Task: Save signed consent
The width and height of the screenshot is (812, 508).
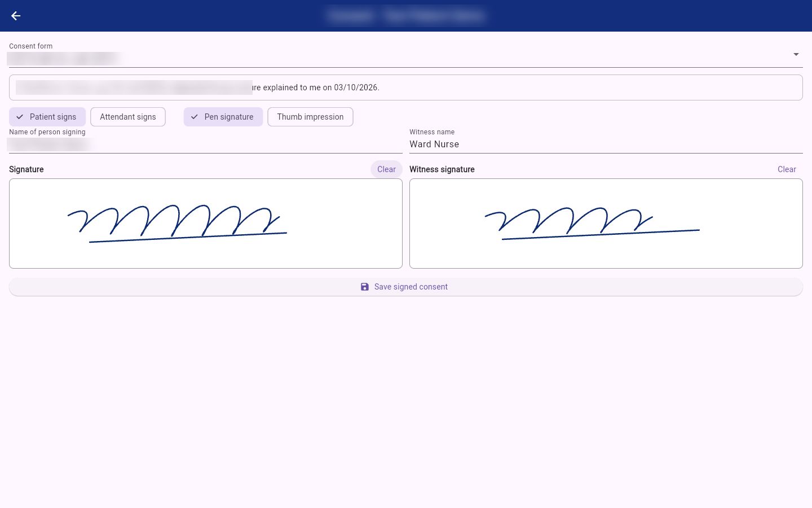Action: tap(406, 287)
